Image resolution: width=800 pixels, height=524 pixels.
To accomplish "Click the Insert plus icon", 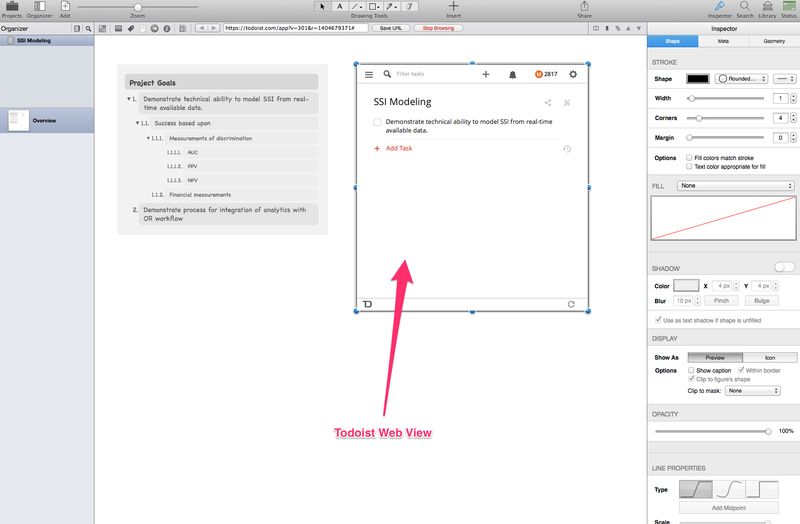I will click(453, 6).
